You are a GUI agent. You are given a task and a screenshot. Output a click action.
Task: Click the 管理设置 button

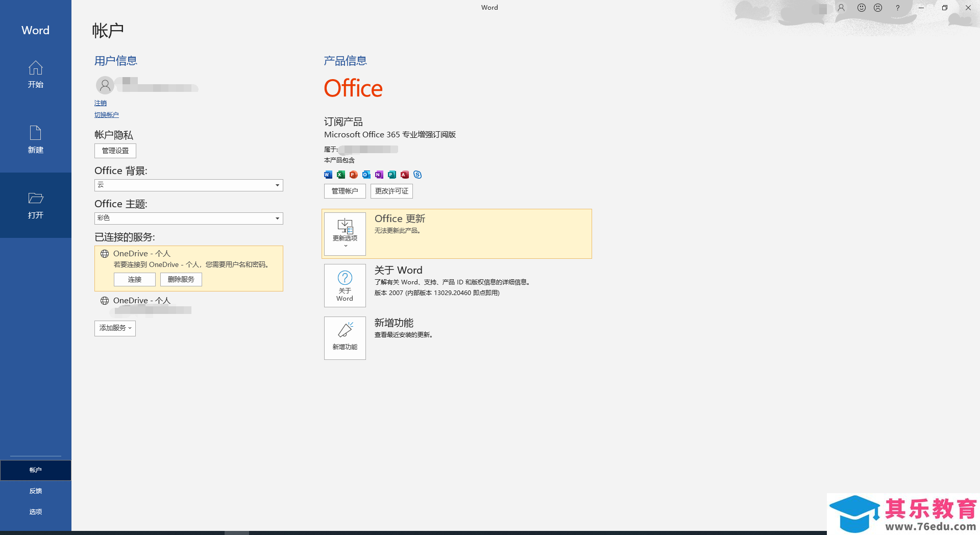click(x=115, y=151)
